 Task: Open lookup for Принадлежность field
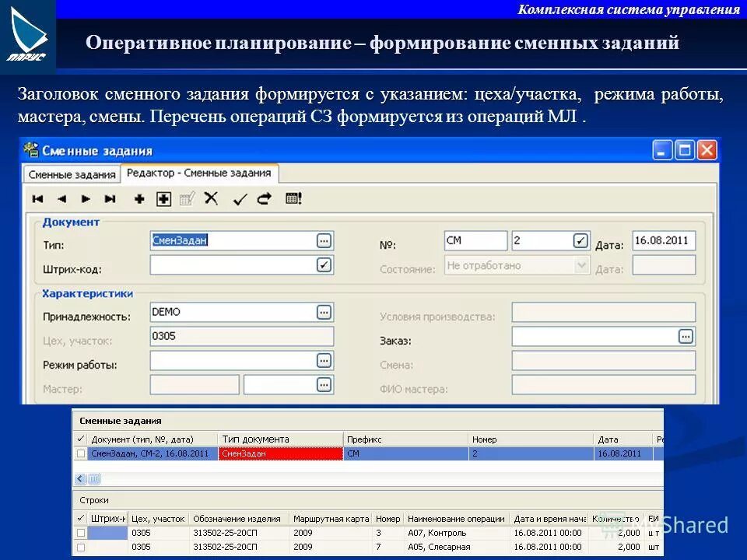(324, 313)
